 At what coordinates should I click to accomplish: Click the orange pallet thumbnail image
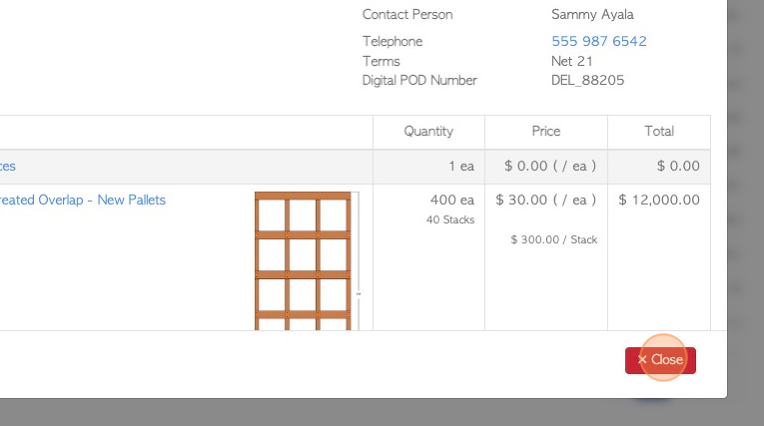click(x=303, y=261)
